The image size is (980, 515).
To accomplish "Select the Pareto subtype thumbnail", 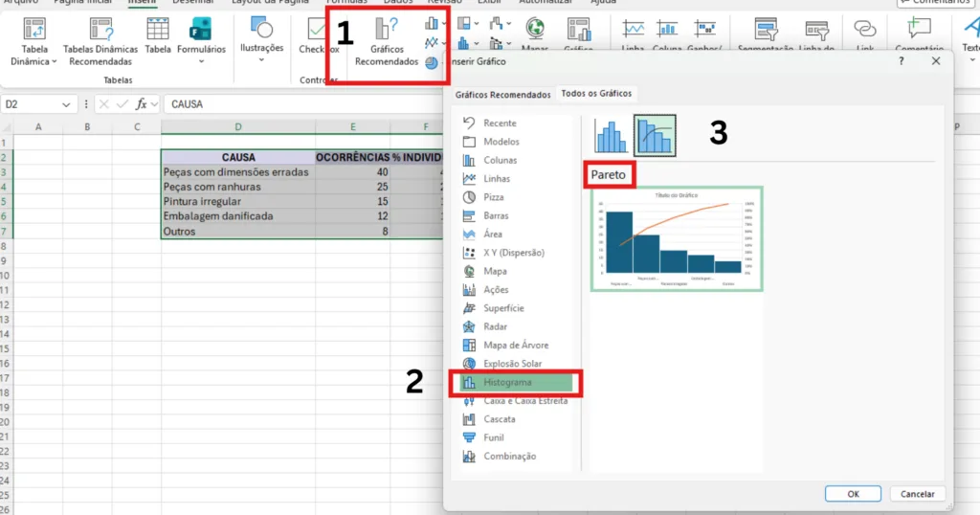I will click(x=655, y=135).
